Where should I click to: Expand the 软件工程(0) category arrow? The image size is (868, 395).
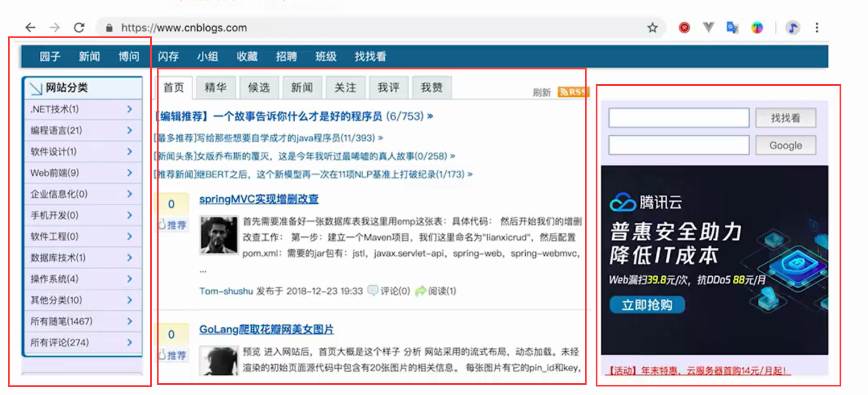click(130, 236)
